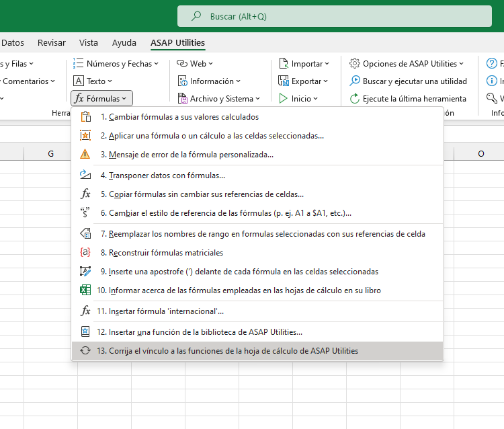504x429 pixels.
Task: Click the Transponer datos con fórmulas icon
Action: (85, 175)
